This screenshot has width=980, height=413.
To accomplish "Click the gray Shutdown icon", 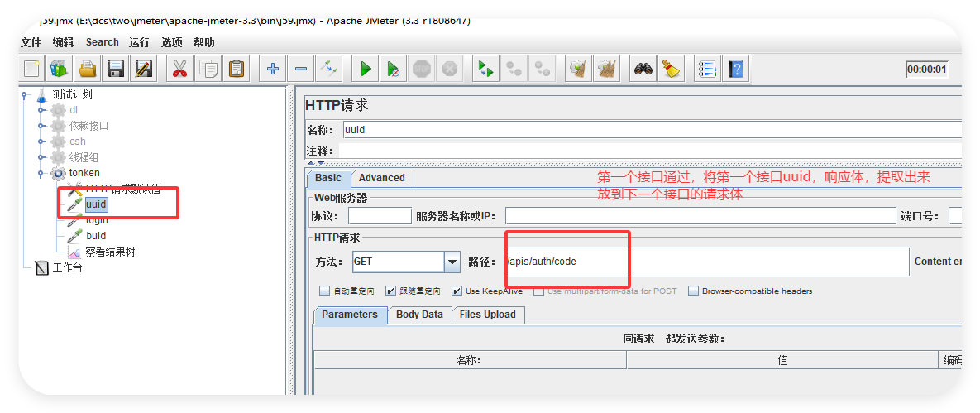I will point(449,68).
